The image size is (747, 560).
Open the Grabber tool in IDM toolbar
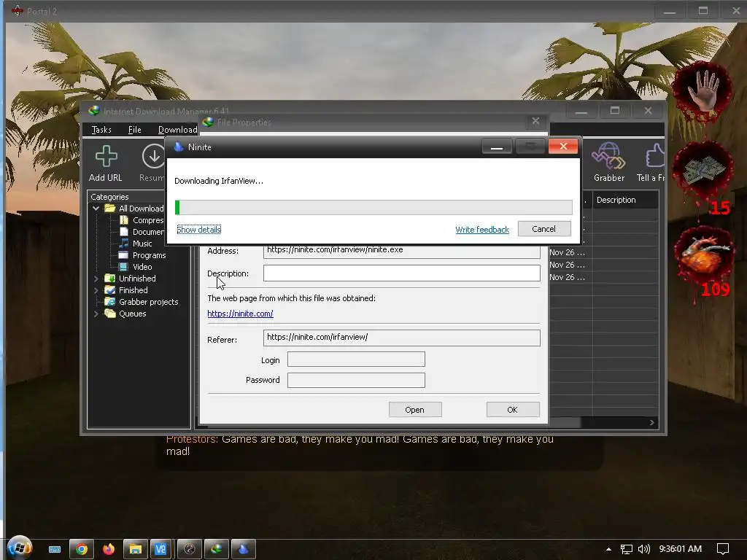pos(608,156)
